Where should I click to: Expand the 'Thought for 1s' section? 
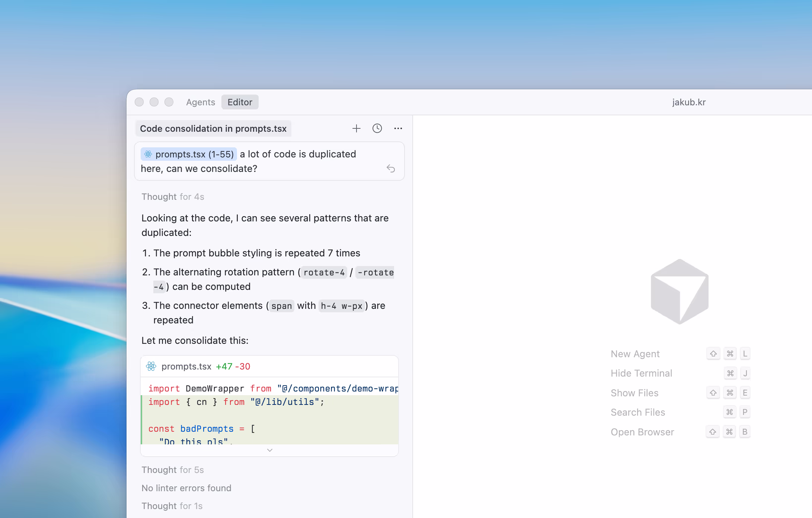[172, 506]
